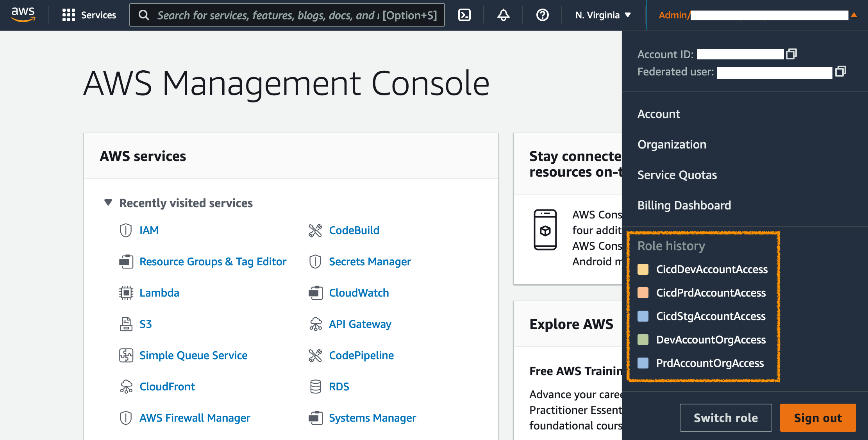Click the RDS database icon
868x440 pixels.
[x=315, y=386]
